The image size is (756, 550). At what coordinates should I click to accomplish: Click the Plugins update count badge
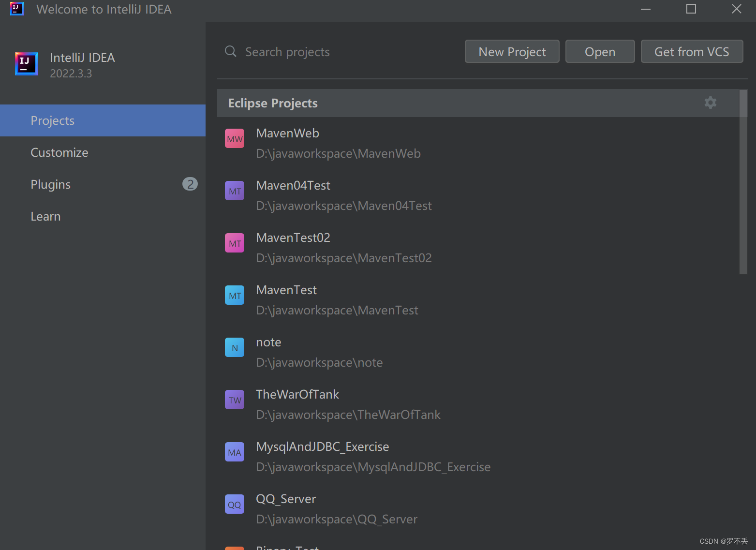click(x=190, y=184)
